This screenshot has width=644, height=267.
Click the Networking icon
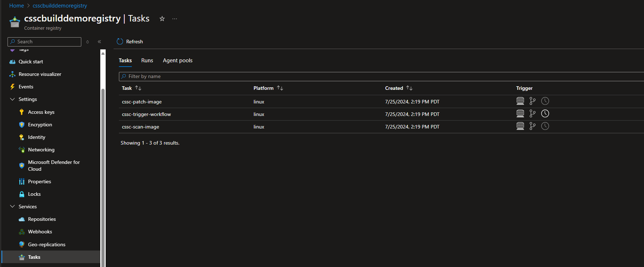22,150
